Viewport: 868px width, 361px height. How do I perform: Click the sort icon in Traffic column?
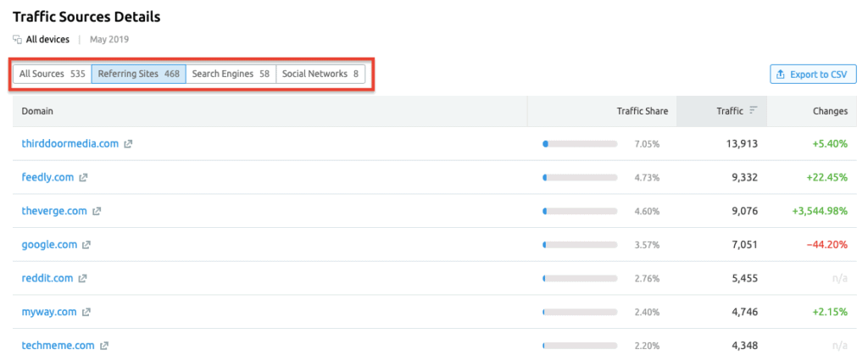point(753,111)
